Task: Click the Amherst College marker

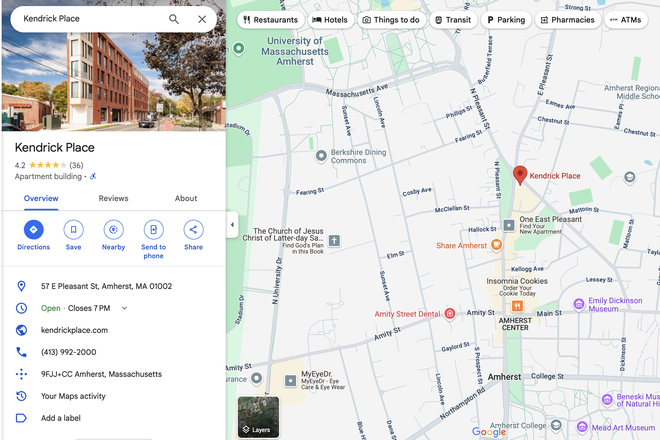Action: point(556,425)
